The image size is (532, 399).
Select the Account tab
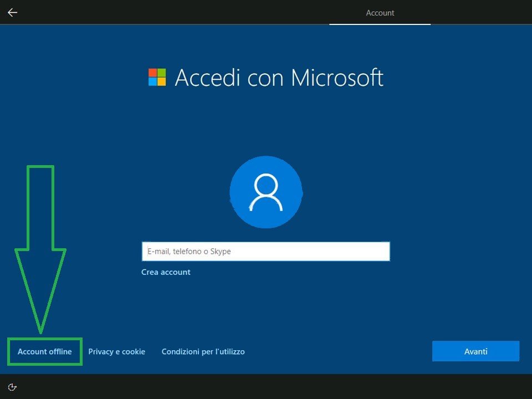380,13
